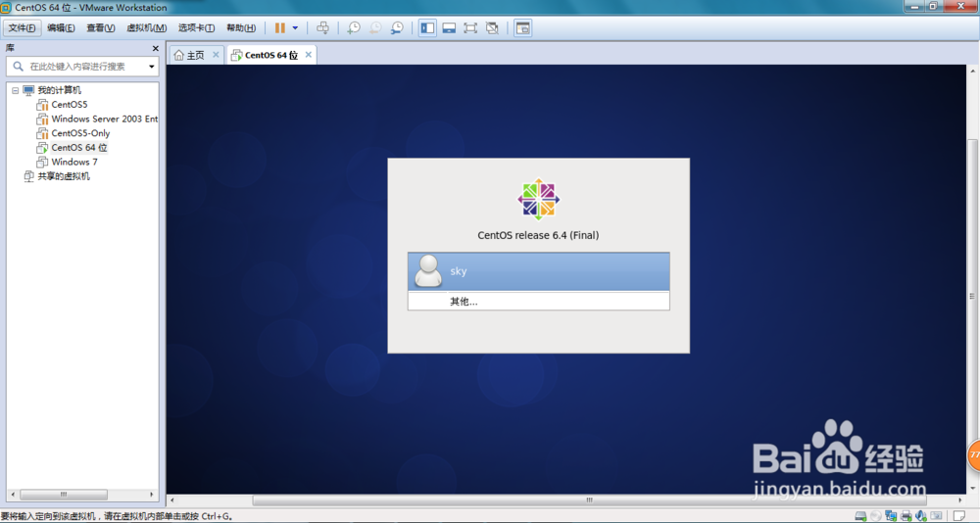Send Ctrl+Alt+Del to the virtual machine
This screenshot has height=523, width=980.
coord(322,28)
